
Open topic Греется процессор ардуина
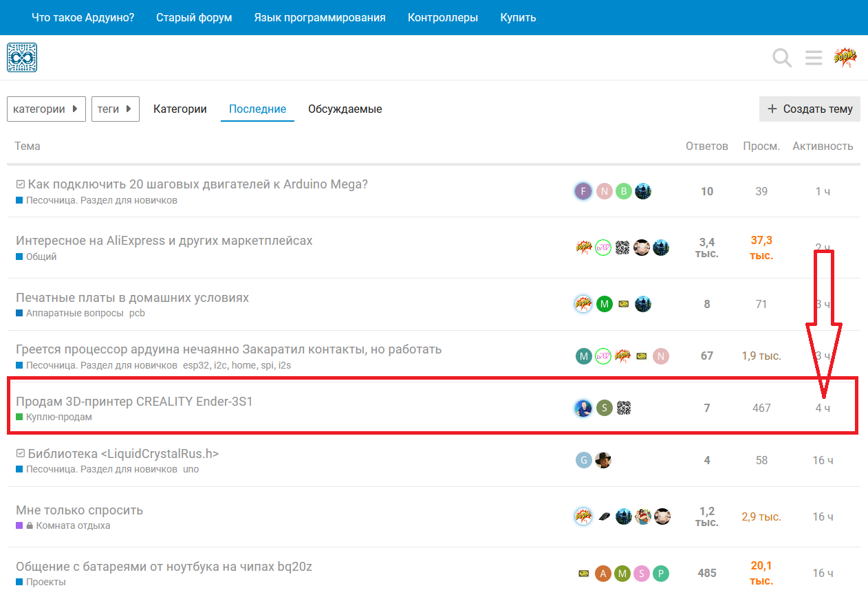click(228, 349)
